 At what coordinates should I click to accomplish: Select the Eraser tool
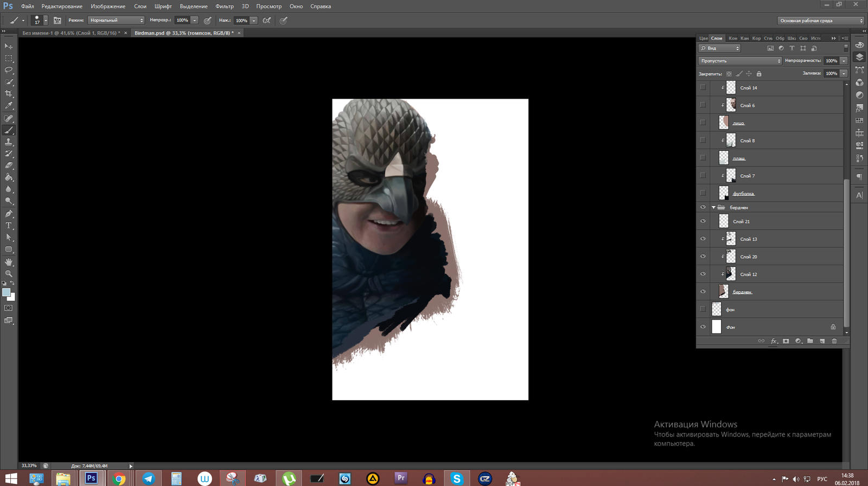9,165
